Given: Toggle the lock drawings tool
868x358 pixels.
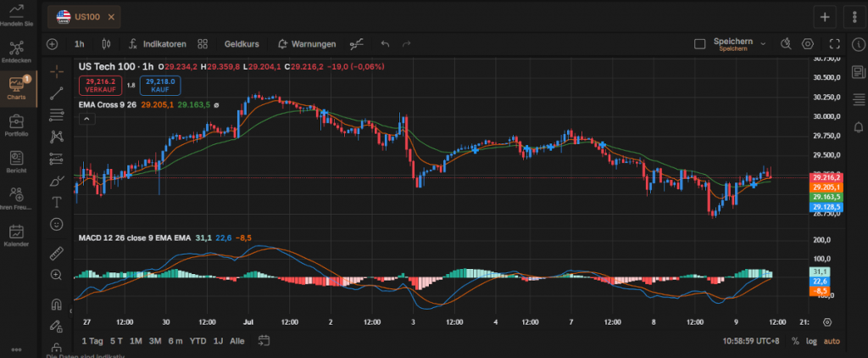Looking at the screenshot, I should 57,327.
